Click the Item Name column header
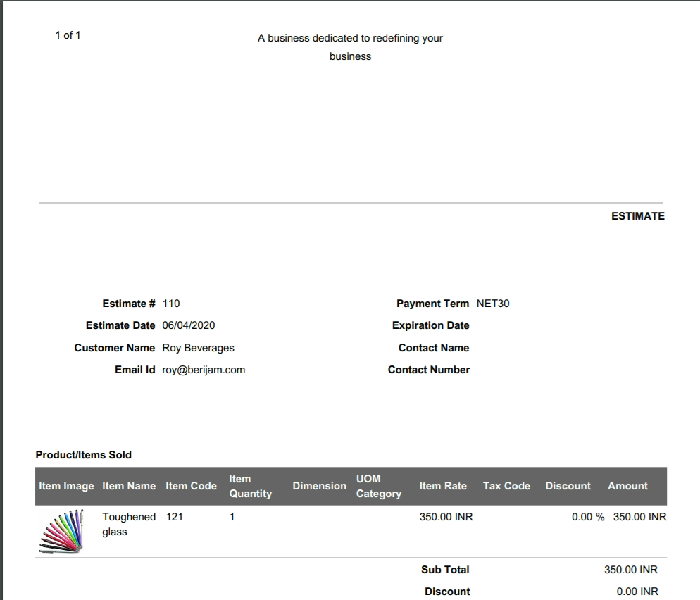 pos(129,486)
